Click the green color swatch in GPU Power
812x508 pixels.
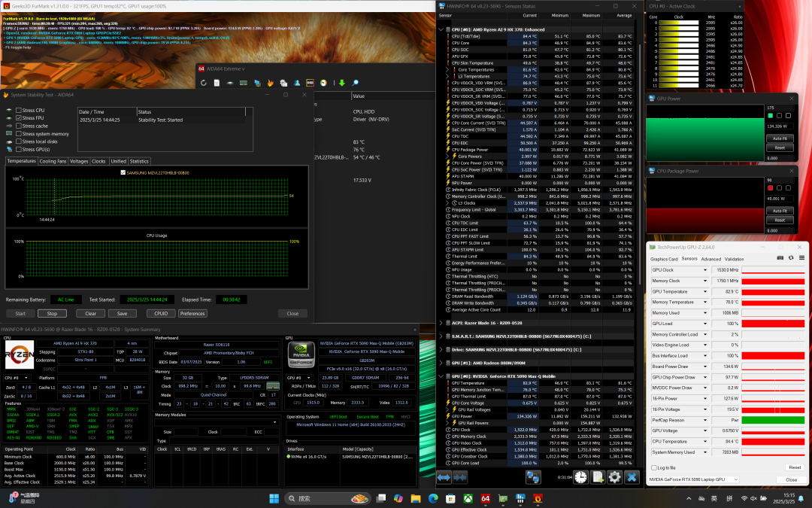click(770, 116)
